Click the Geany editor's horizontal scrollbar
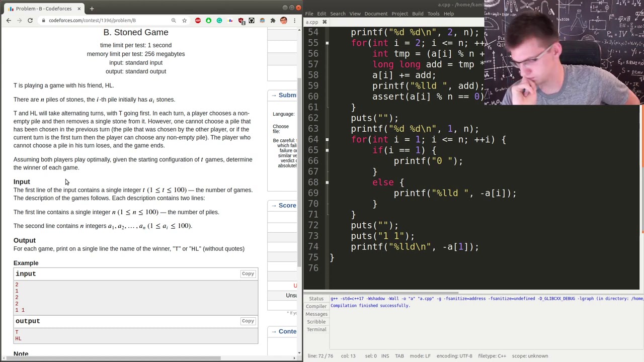644x362 pixels. [x=381, y=292]
